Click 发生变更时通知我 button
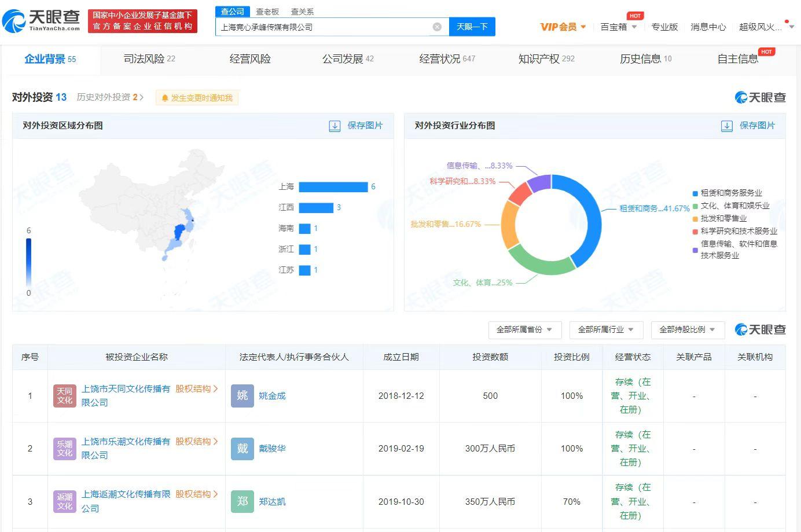Screen dimensions: 801x532 click(197, 98)
